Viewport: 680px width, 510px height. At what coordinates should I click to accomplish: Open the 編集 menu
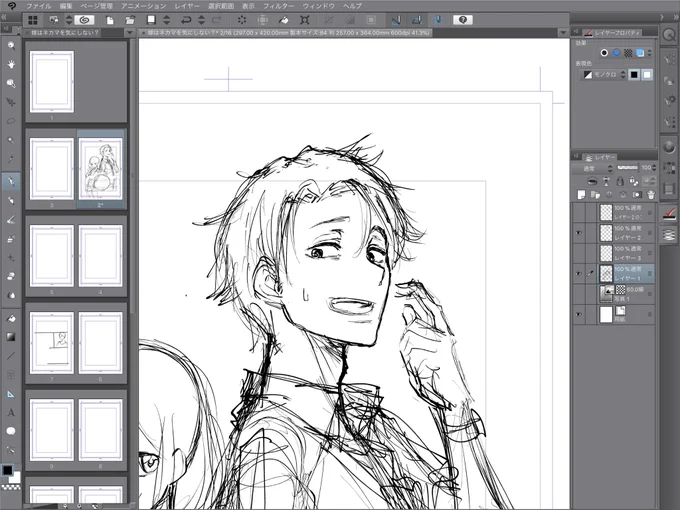pos(66,6)
